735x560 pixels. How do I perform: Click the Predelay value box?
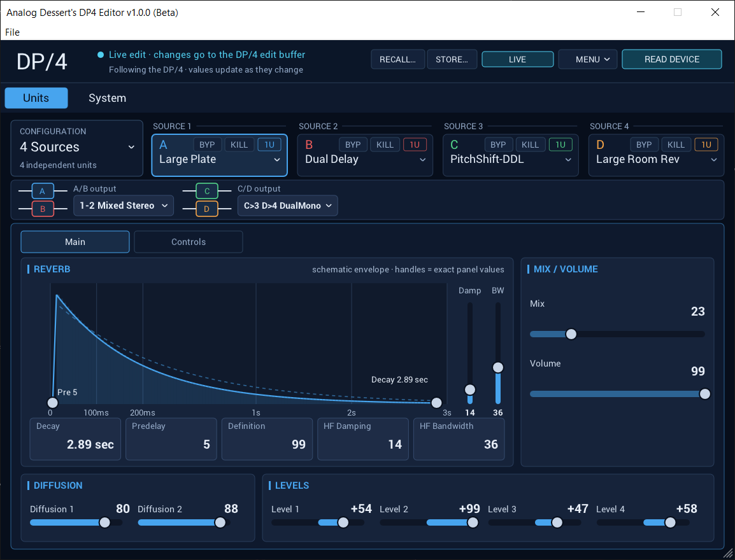tap(171, 439)
